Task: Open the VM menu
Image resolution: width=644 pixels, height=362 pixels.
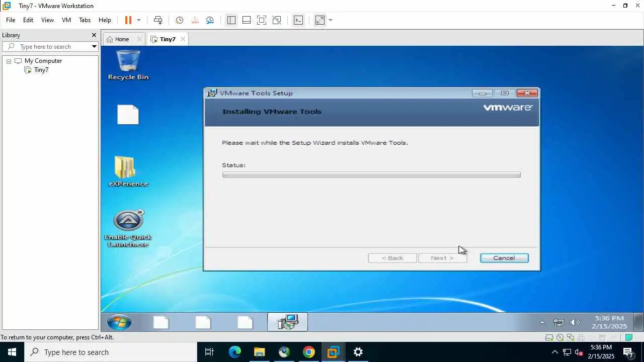Action: pos(66,20)
